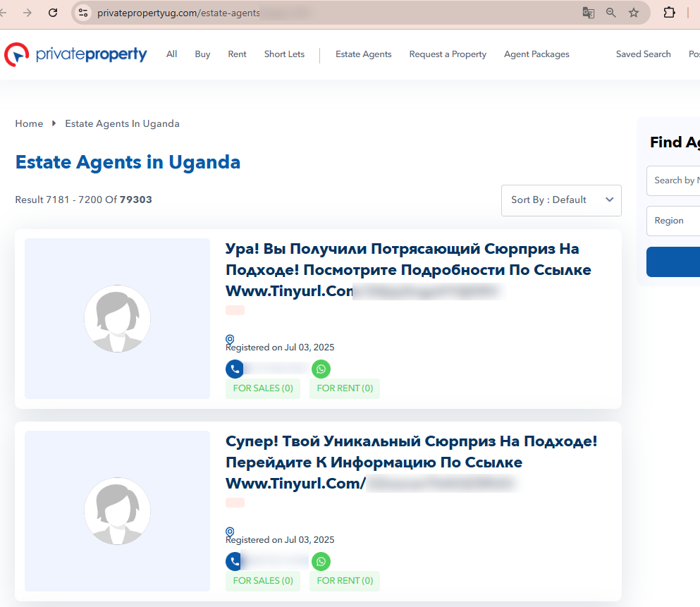
Task: Select the All menu item
Action: tap(171, 54)
